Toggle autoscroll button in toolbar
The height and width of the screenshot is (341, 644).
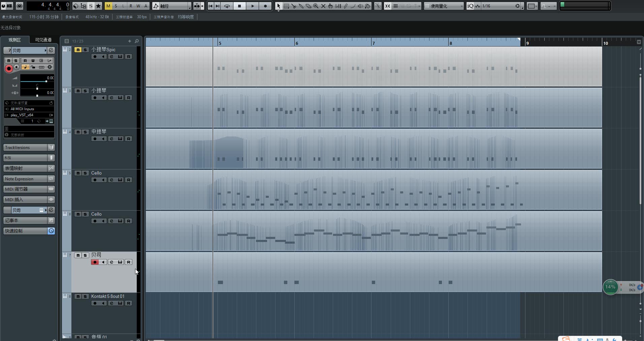(197, 6)
